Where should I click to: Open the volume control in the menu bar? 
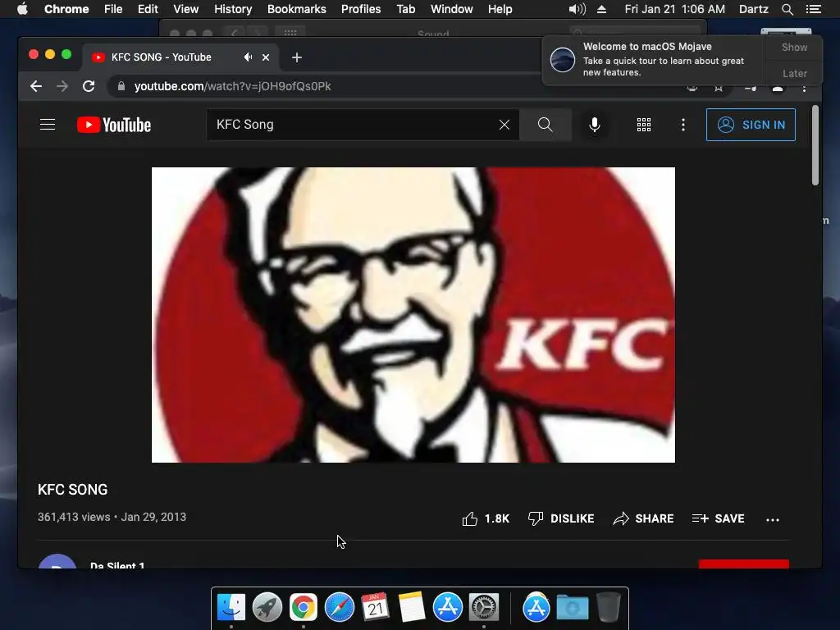[x=577, y=9]
